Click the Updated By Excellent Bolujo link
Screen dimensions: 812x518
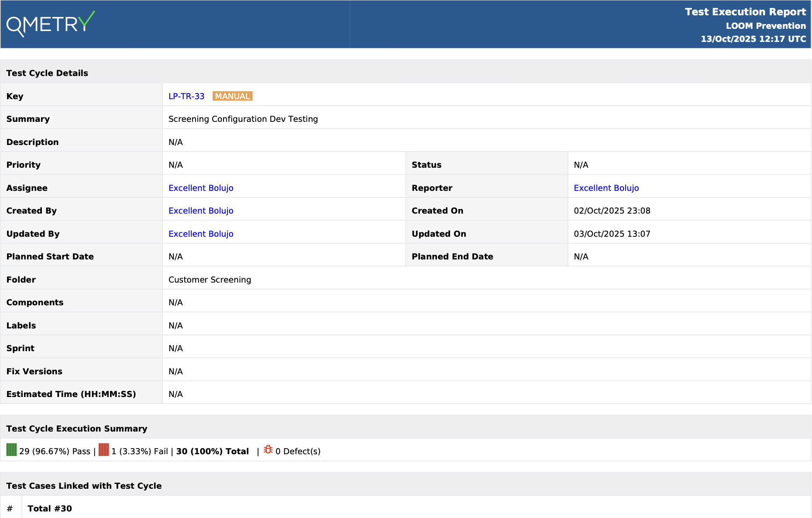tap(201, 234)
